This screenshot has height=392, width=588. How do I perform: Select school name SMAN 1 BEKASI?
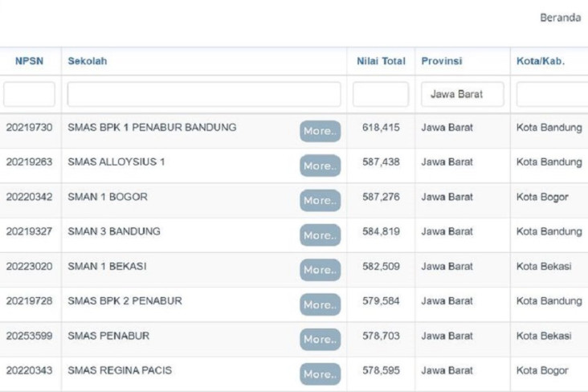(x=108, y=267)
